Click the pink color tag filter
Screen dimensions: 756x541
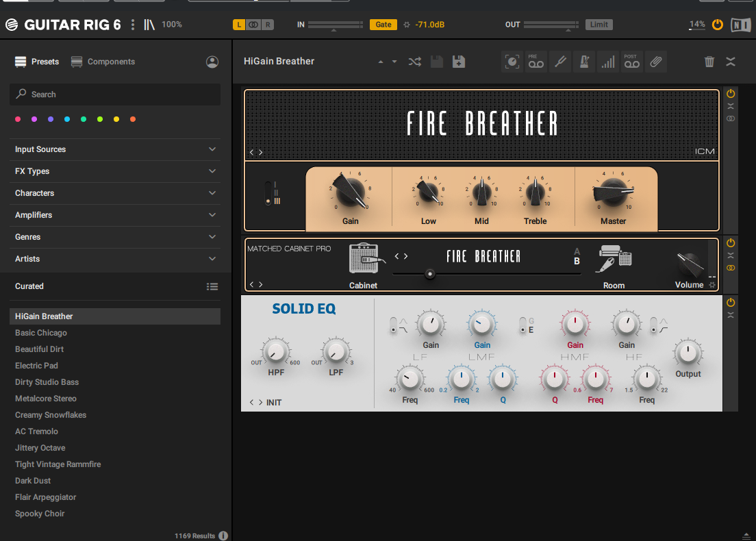click(x=18, y=119)
